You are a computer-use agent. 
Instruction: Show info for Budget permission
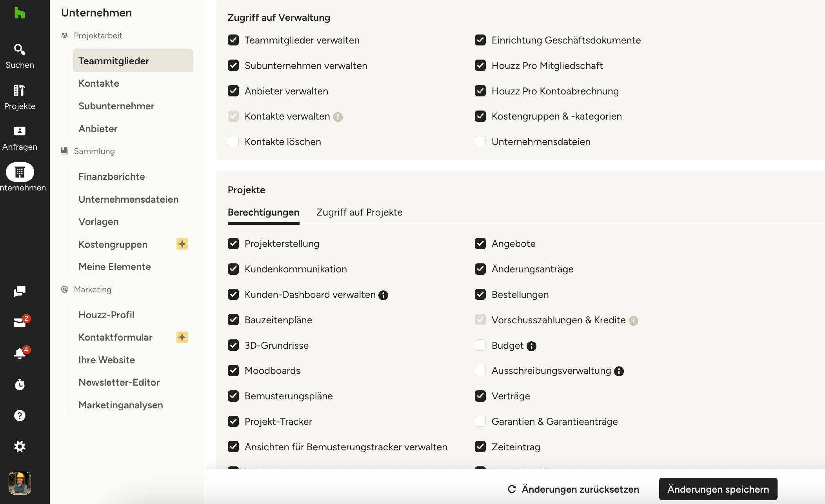(x=531, y=346)
